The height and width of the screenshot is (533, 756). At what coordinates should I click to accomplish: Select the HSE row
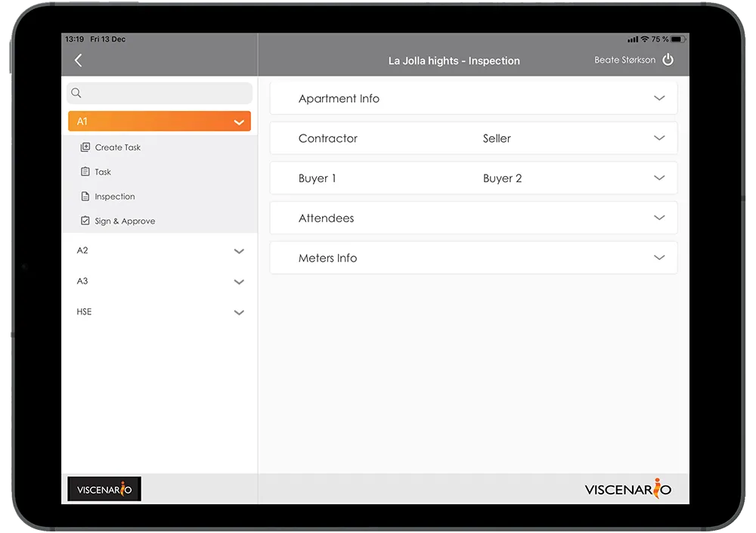pyautogui.click(x=160, y=311)
